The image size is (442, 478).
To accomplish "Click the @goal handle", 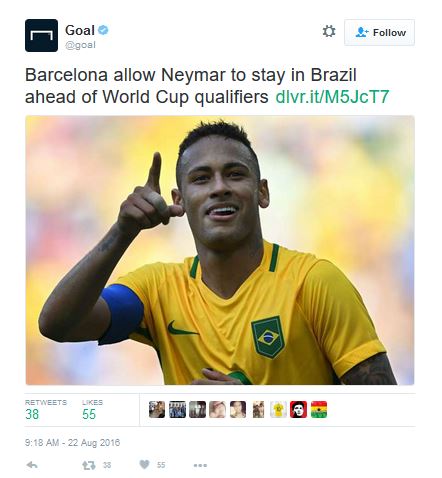I will [x=80, y=45].
